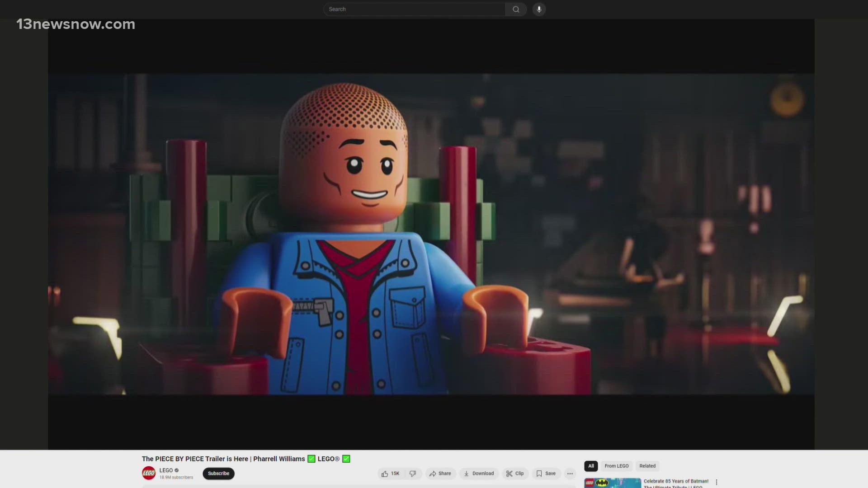Download the video
868x488 pixels.
(479, 473)
